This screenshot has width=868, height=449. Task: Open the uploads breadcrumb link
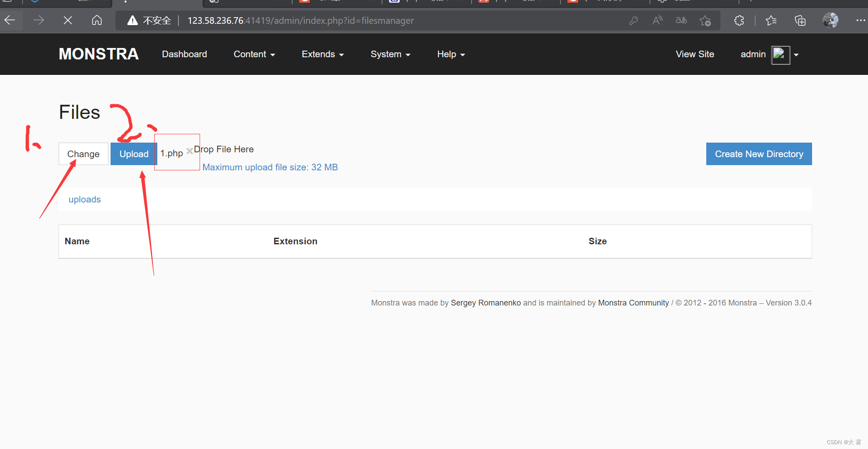[x=85, y=199]
